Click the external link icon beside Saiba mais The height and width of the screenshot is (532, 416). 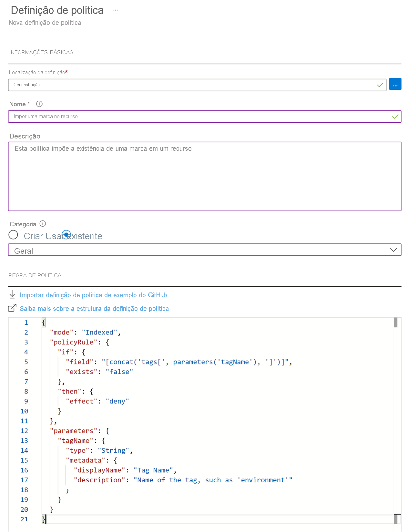coord(12,308)
